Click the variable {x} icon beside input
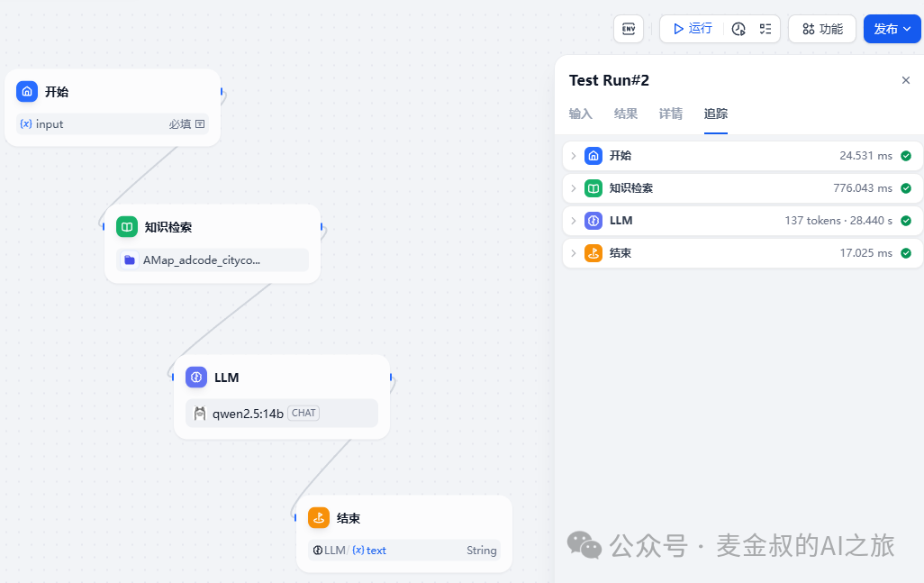 click(26, 123)
